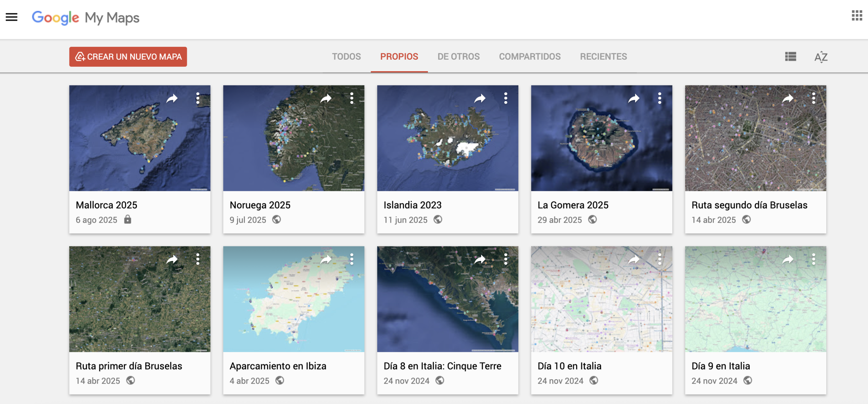
Task: Open more options for Ruta primer día Bruselas
Action: (x=198, y=259)
